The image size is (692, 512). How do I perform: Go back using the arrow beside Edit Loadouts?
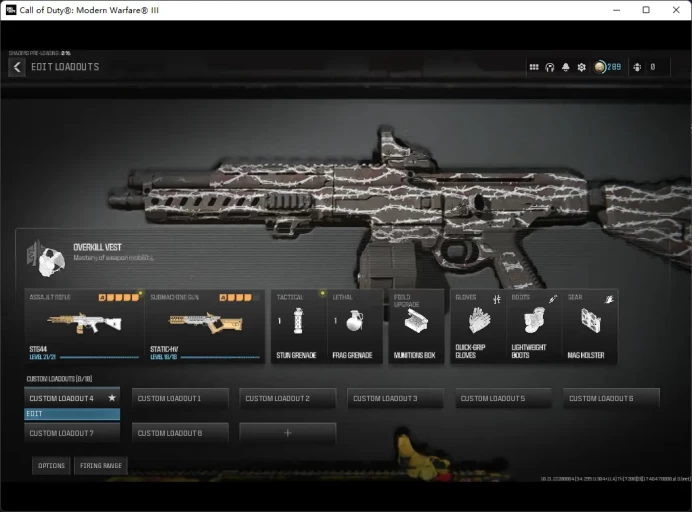17,68
